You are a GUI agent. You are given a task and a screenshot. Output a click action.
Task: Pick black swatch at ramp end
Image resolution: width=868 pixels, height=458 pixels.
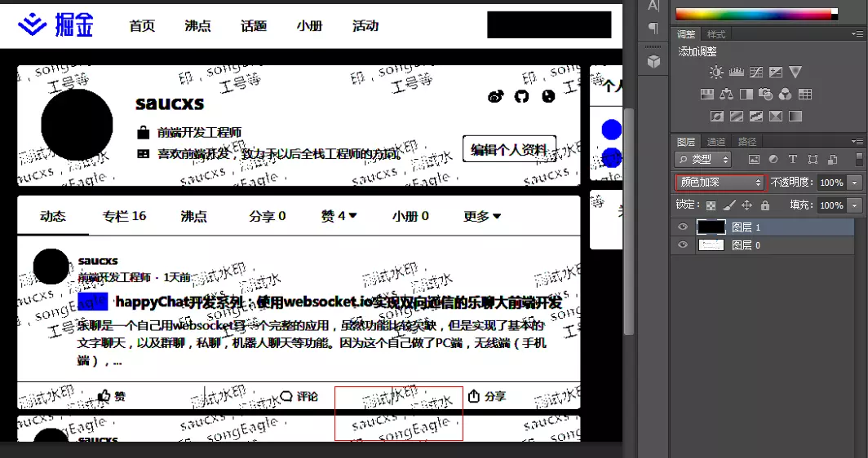(835, 18)
